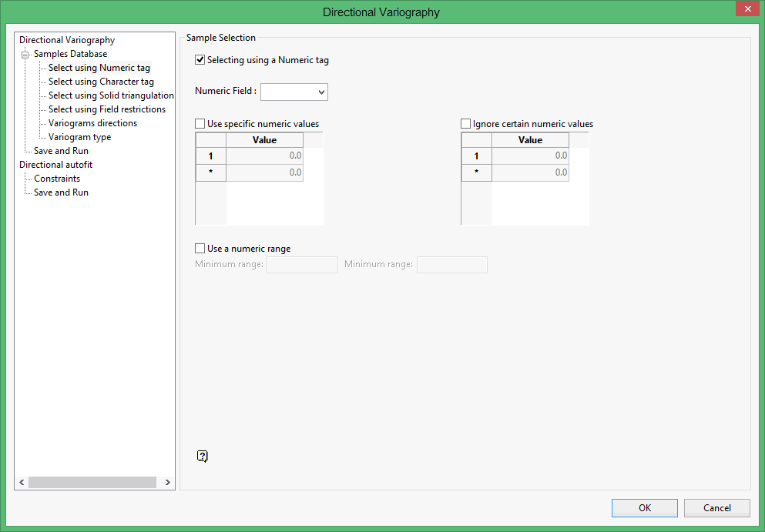
Task: Open Select using Solid triangulation settings
Action: [111, 95]
